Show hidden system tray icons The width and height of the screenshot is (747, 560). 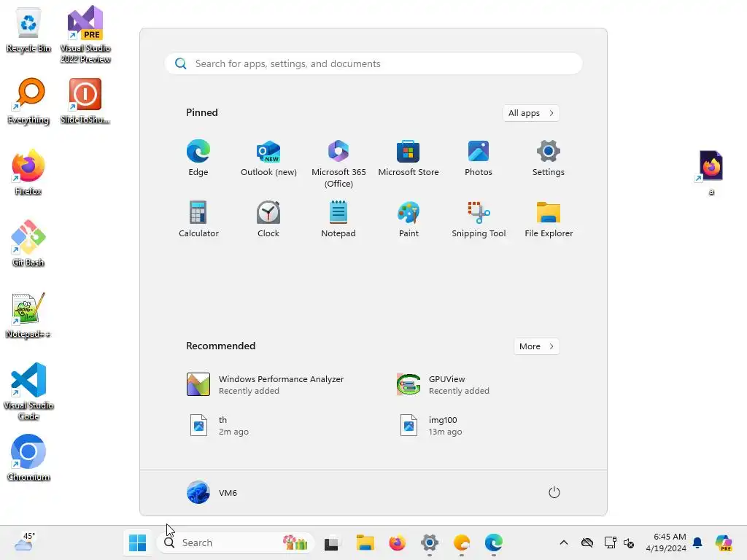click(x=564, y=542)
